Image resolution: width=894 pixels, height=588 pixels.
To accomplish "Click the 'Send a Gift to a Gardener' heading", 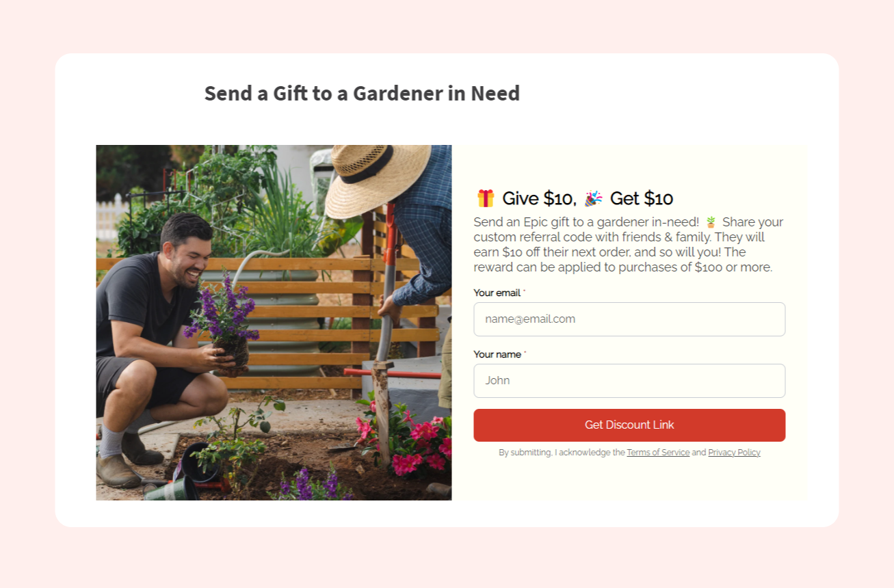I will 362,93.
